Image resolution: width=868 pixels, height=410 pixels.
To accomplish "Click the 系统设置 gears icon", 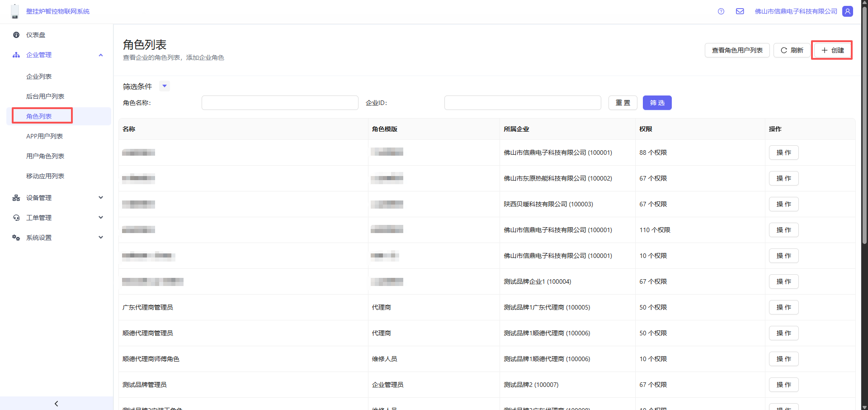I will pyautogui.click(x=16, y=238).
